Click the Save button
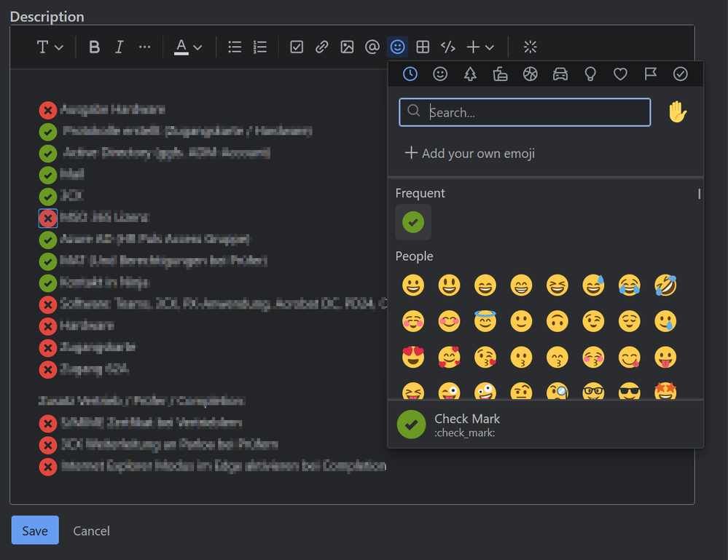728x560 pixels. pos(34,531)
